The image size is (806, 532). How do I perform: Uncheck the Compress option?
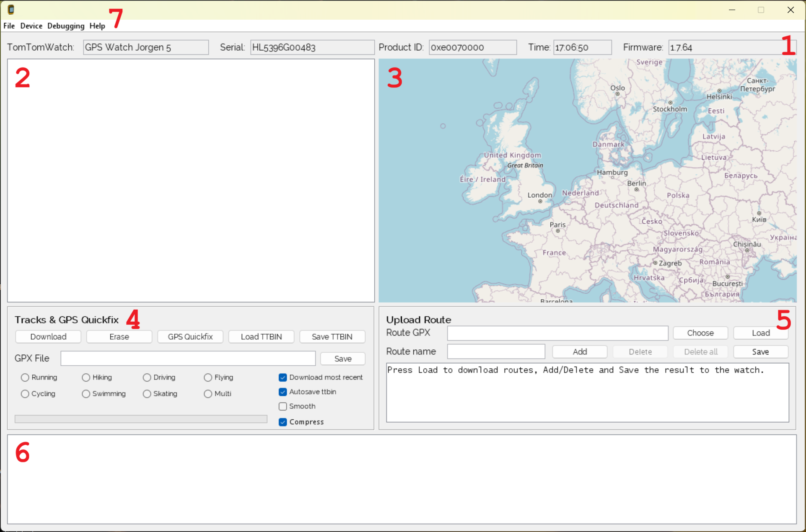tap(283, 422)
